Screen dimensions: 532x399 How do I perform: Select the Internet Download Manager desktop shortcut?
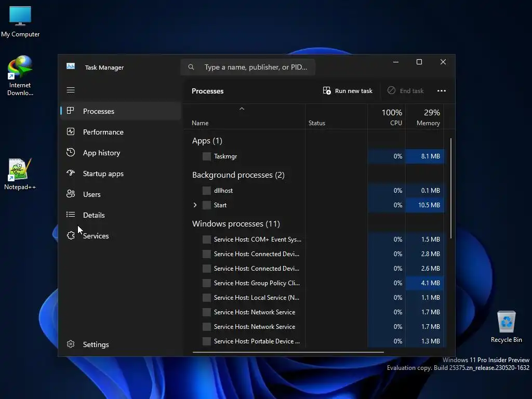(x=20, y=76)
